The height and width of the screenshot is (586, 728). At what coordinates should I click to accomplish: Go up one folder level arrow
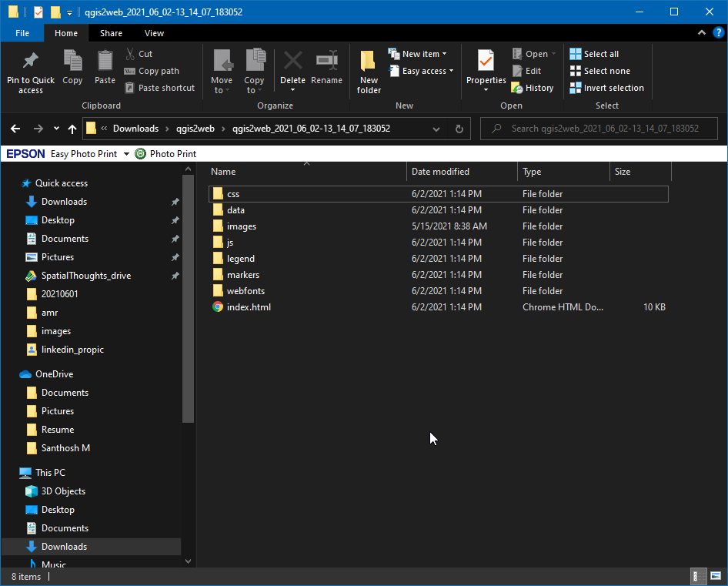pyautogui.click(x=72, y=129)
